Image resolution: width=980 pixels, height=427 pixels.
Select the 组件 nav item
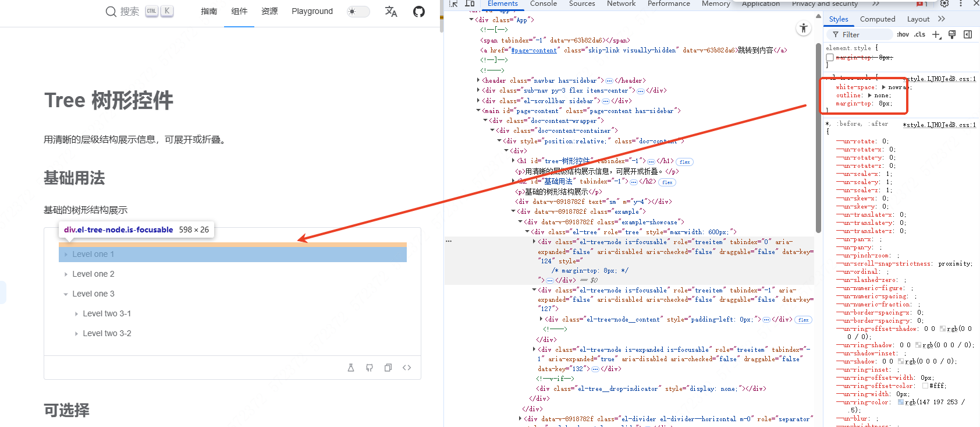(239, 11)
